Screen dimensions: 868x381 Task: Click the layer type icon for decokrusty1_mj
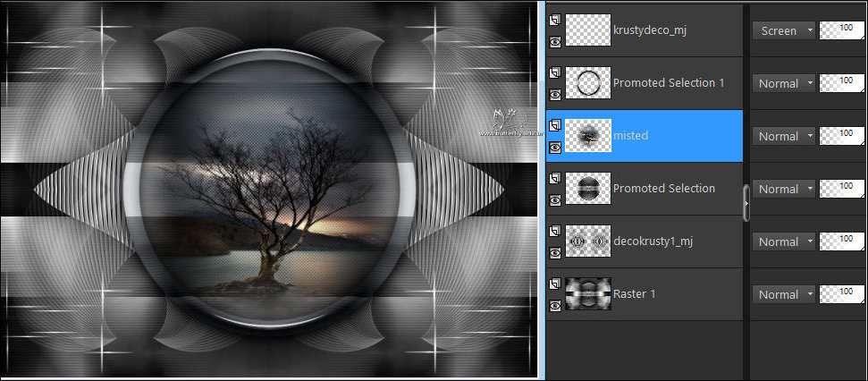[554, 231]
